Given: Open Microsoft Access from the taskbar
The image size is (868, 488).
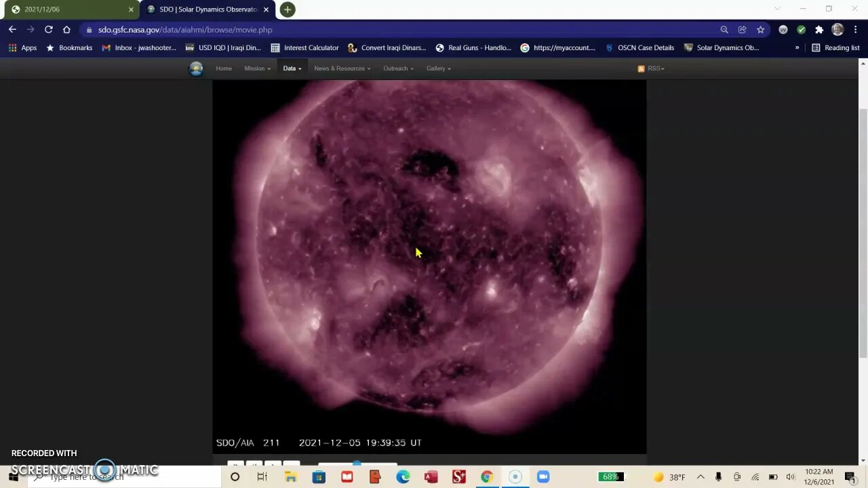Looking at the screenshot, I should tap(431, 477).
